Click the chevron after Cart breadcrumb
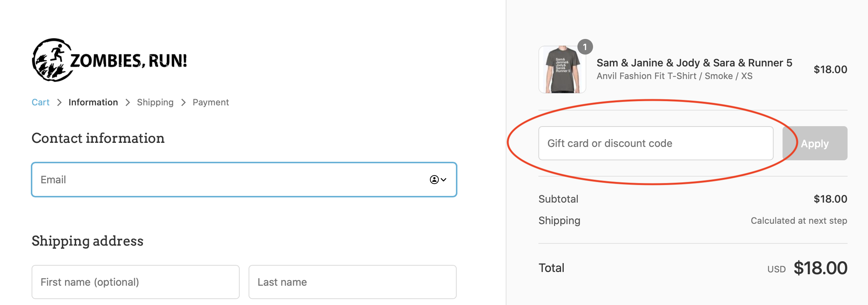 pyautogui.click(x=59, y=102)
